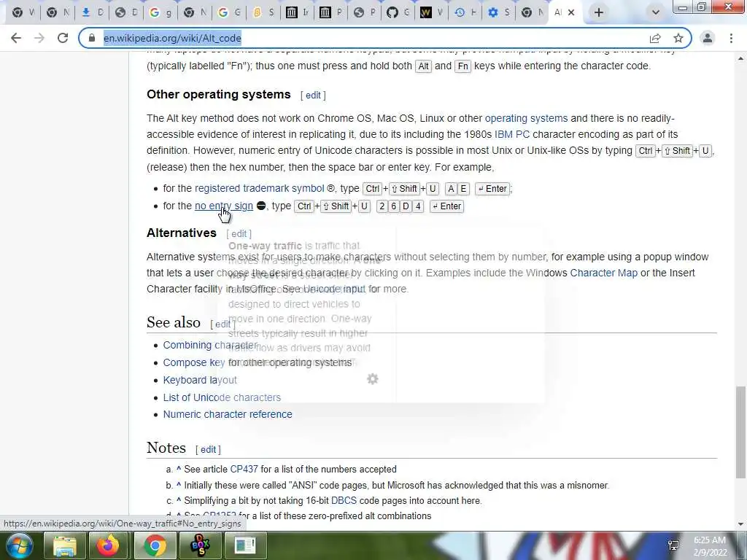Open the document app taskbar icon
This screenshot has height=560, width=747.
coord(245,545)
